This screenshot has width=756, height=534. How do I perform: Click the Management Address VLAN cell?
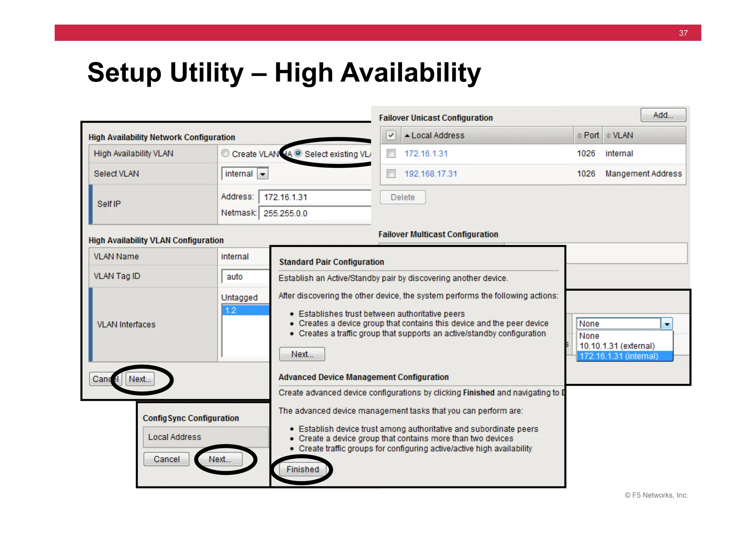643,174
